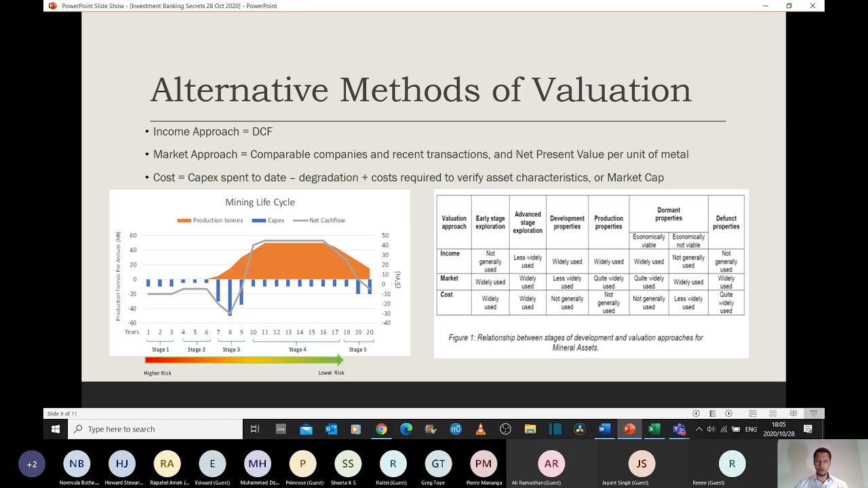Screen dimensions: 868x488
Task: Click the Task View icon on the taskbar
Action: (255, 429)
